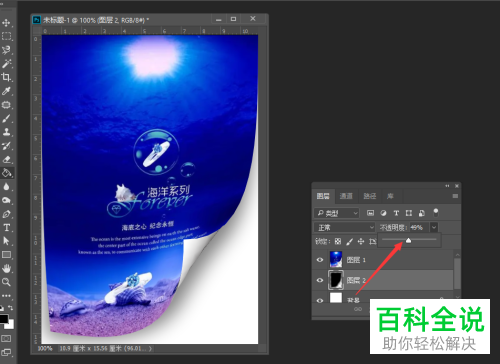Click the document zoom 100% field

45,349
